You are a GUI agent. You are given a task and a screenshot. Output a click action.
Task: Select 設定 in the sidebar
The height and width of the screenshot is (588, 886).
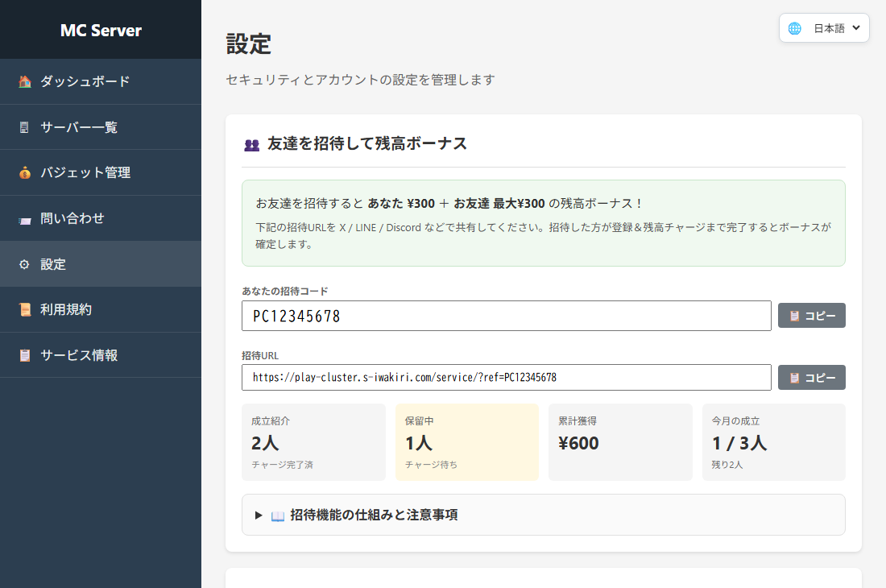tap(101, 264)
